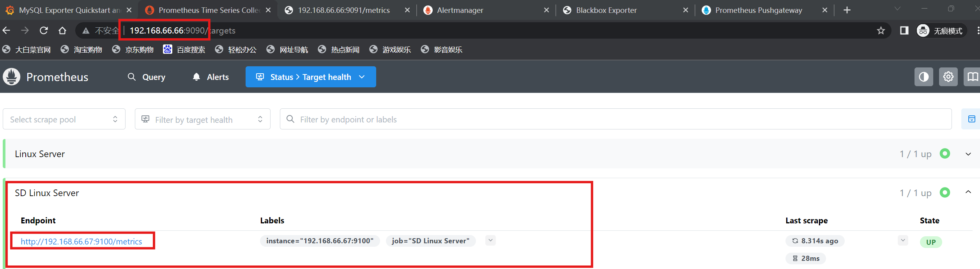Open the 大白菜官网 bookmark
Viewport: 980px width, 269px height.
(27, 50)
